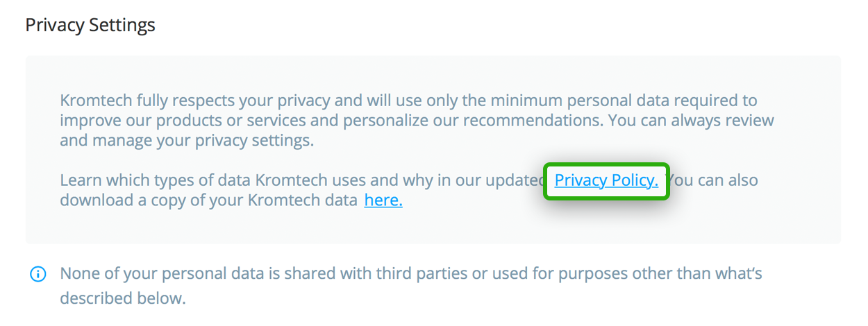Click empty space at the bottom of the gray panel
The width and height of the screenshot is (868, 326).
click(x=433, y=229)
